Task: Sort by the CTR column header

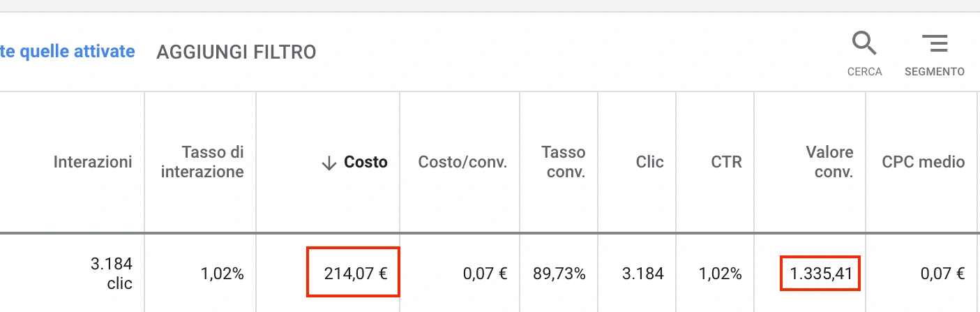Action: 726,162
